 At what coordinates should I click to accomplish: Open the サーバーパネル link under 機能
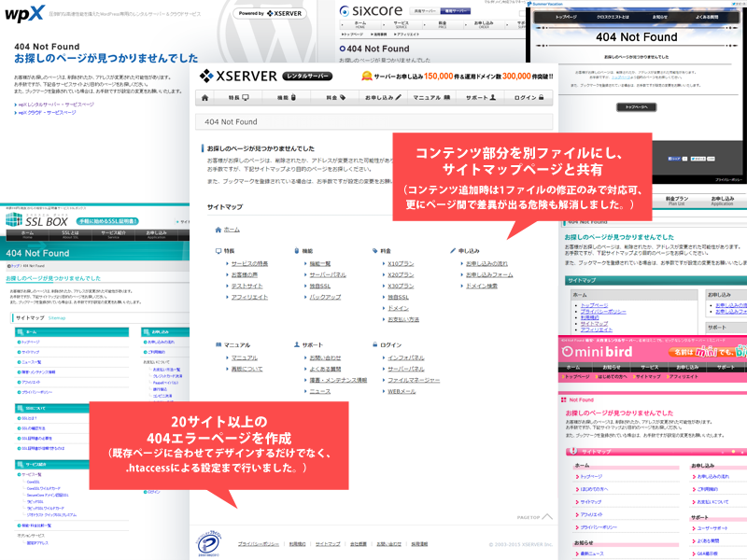[328, 275]
